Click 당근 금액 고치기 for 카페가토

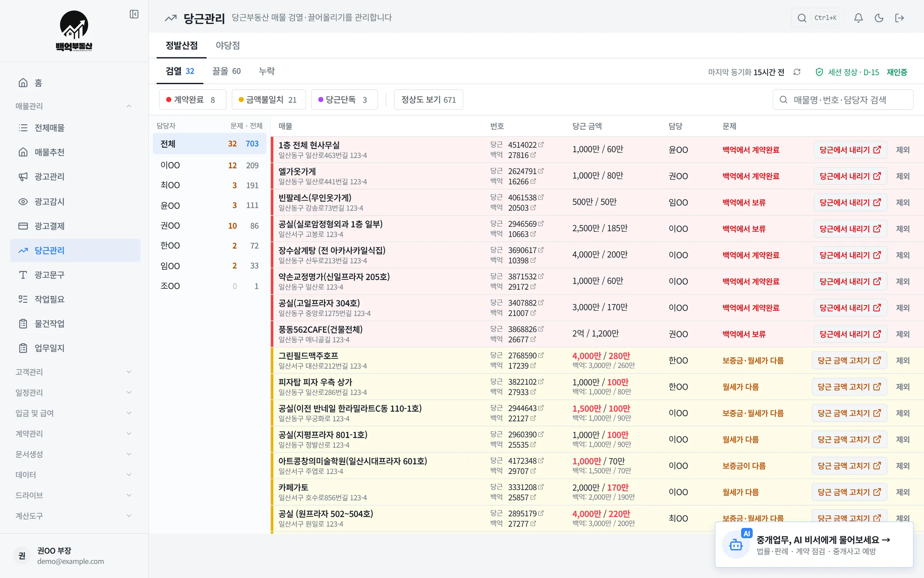[849, 492]
